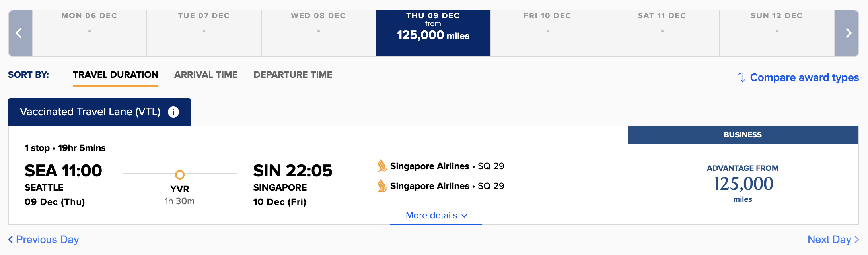Sort results by Arrival Time
Screen dimensions: 868x255
point(206,75)
